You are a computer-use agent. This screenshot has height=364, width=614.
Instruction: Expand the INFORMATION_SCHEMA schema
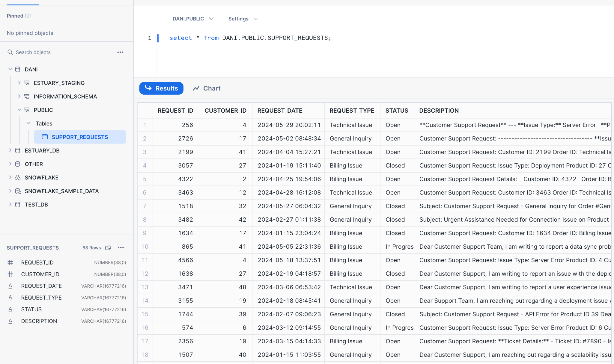pyautogui.click(x=19, y=96)
